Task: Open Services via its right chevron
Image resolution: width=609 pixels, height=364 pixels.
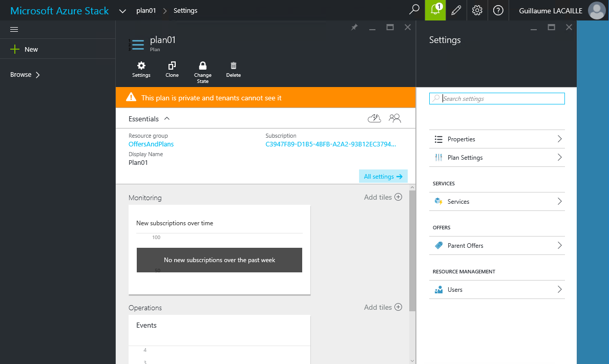Action: [x=560, y=201]
